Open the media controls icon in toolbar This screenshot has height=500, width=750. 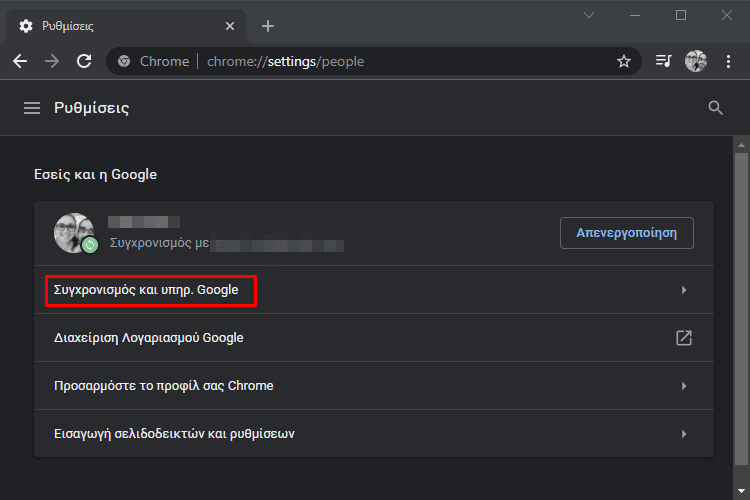point(663,61)
